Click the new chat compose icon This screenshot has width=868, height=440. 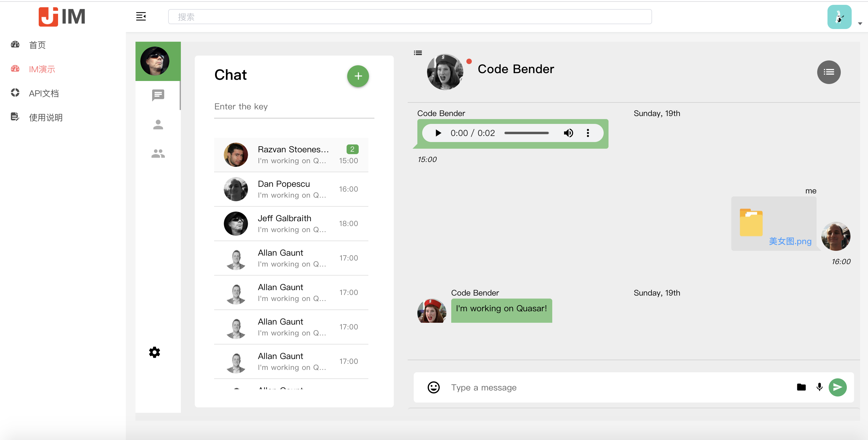(358, 76)
